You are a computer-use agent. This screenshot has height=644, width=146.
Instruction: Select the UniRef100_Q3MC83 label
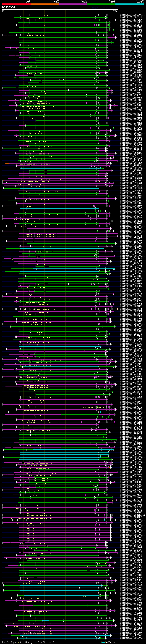[x=131, y=113]
